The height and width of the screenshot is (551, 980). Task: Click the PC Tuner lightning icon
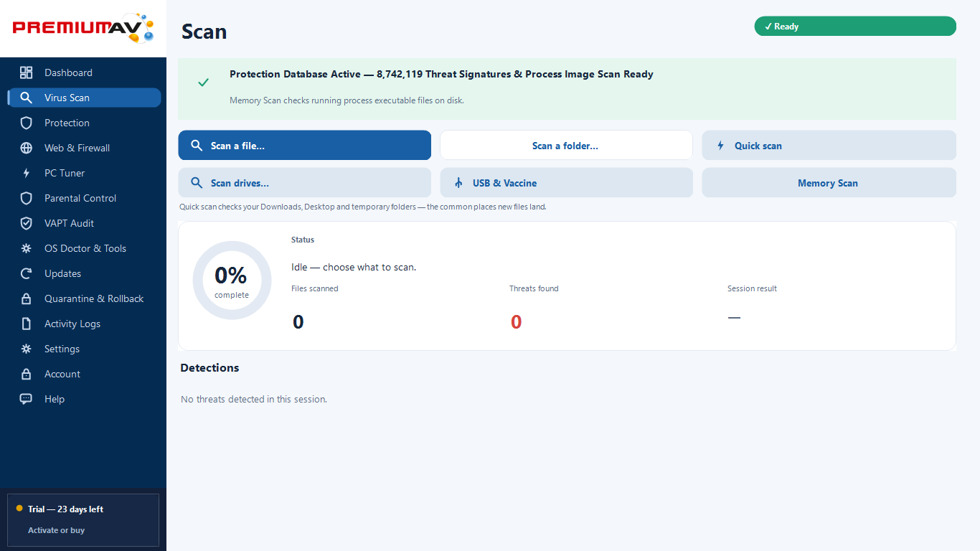[x=27, y=173]
